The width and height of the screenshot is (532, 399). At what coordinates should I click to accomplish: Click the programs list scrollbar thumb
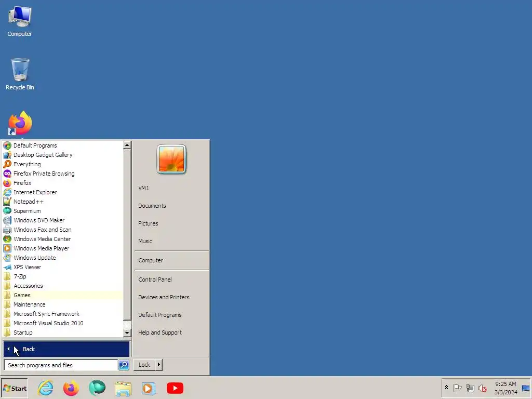[x=127, y=234]
